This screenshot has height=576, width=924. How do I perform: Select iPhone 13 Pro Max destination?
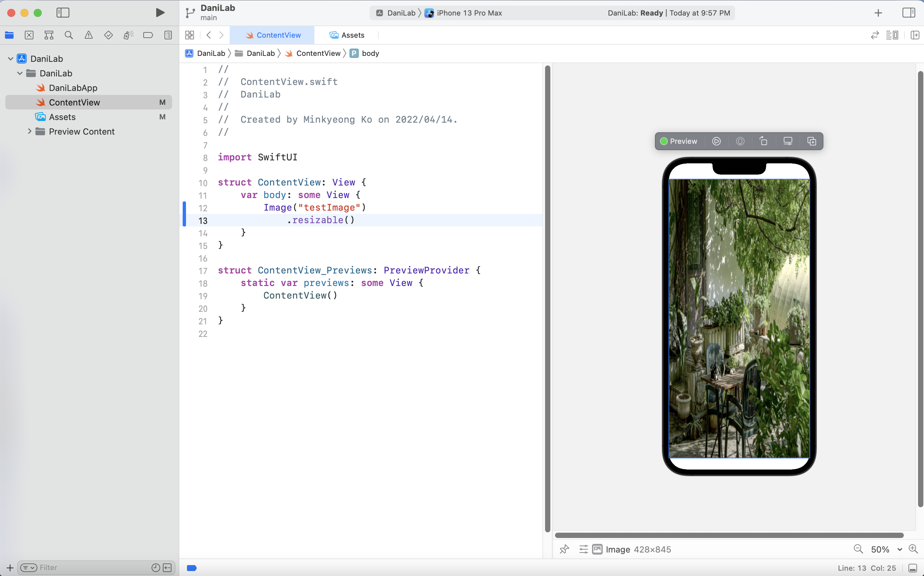469,13
